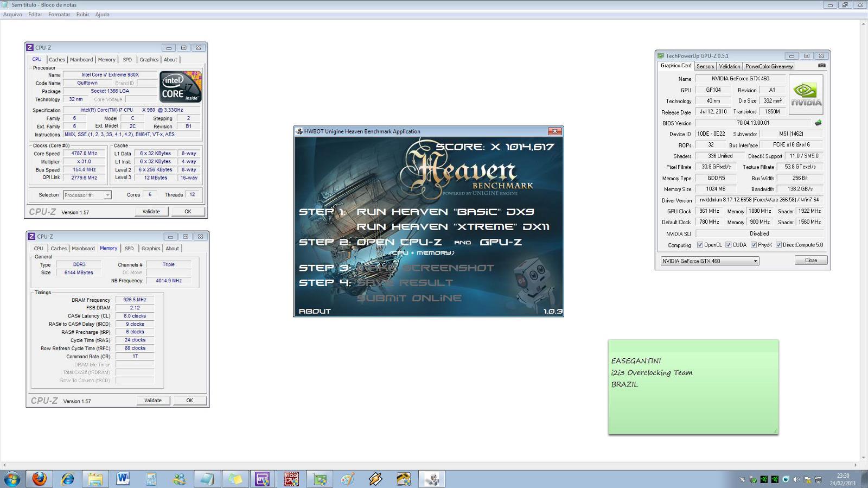Click GPU-Z link in Heaven window
Viewport: 868px width, 488px height.
coord(501,242)
